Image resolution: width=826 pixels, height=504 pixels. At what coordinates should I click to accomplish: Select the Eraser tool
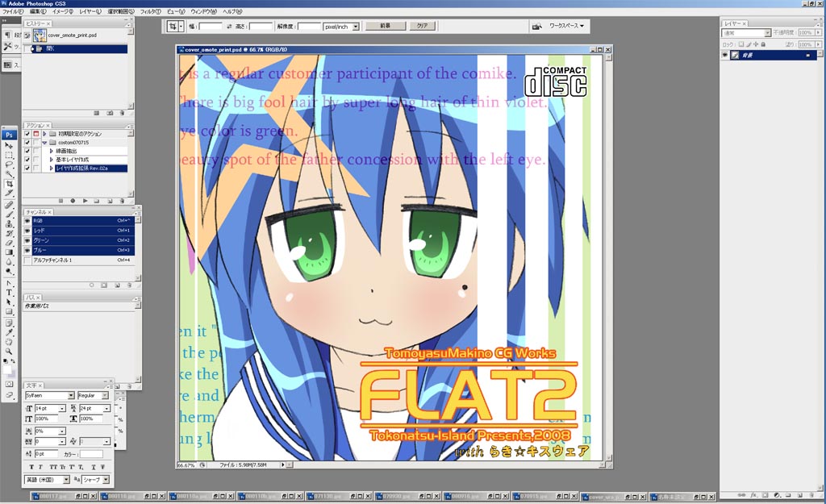click(9, 243)
